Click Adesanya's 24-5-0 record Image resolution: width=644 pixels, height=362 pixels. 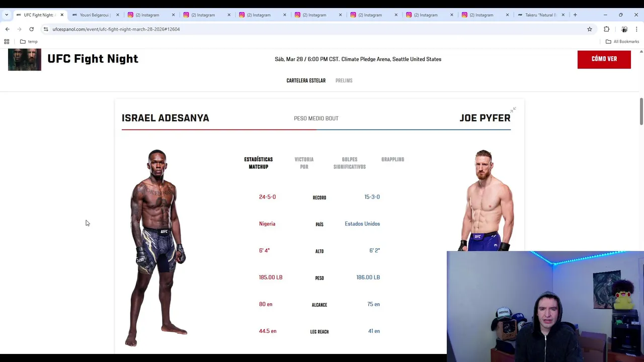tap(267, 197)
